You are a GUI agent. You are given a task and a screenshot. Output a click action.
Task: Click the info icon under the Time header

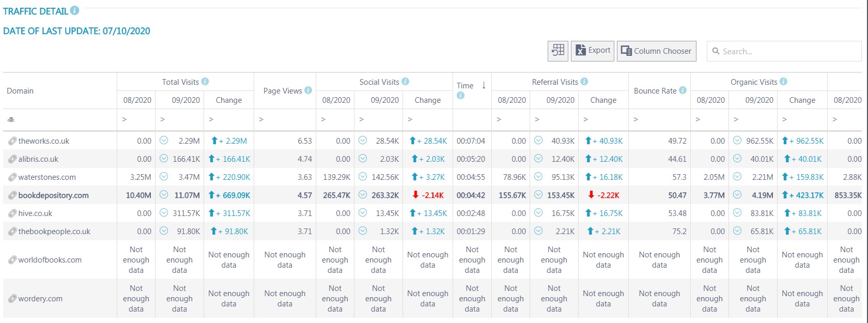click(460, 95)
